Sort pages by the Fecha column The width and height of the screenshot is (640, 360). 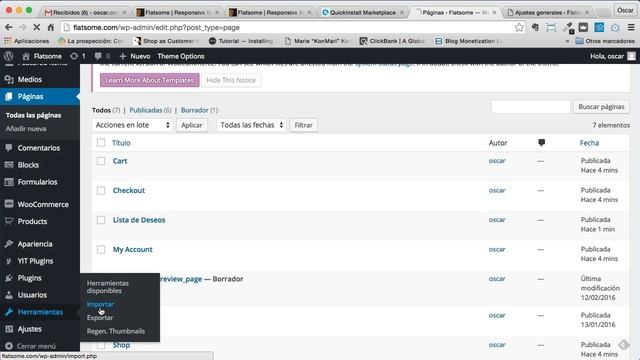(589, 143)
